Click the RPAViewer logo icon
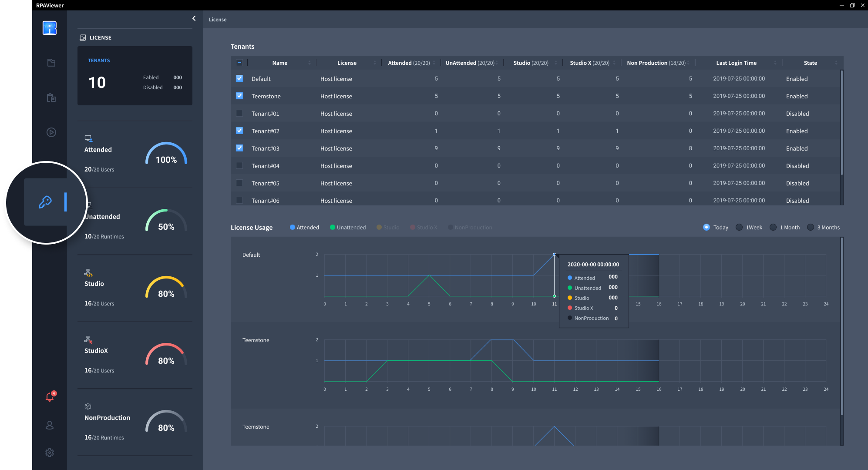The height and width of the screenshot is (470, 868). (x=50, y=28)
